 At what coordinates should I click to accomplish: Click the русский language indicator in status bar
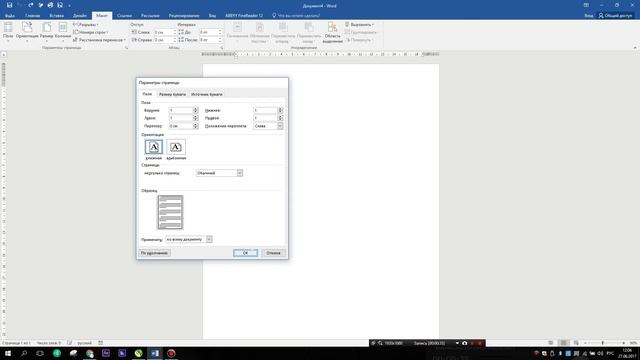(84, 343)
